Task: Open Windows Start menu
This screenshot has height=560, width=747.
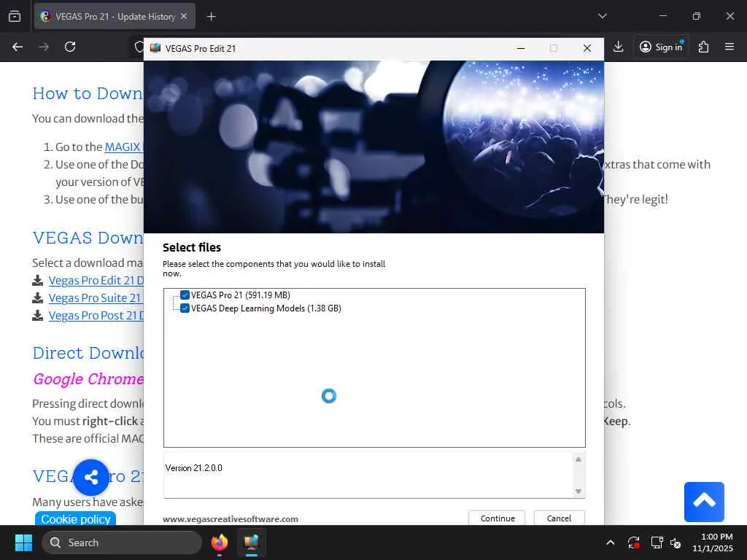Action: [x=23, y=542]
